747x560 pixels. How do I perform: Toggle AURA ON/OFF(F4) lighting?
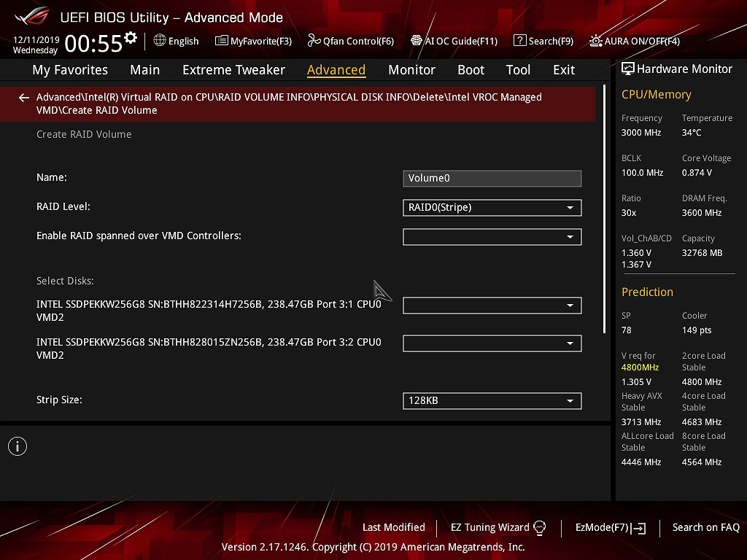pyautogui.click(x=596, y=41)
